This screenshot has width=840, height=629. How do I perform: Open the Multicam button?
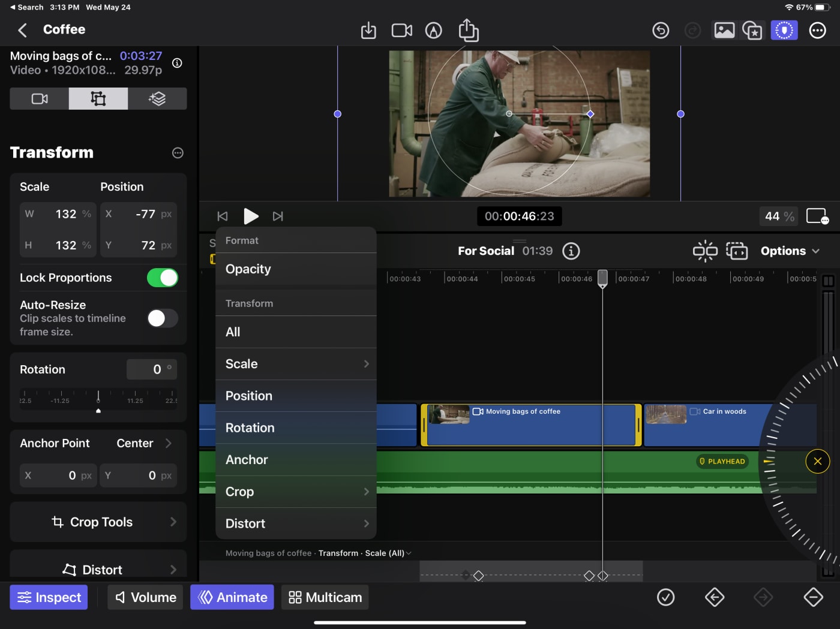click(325, 597)
